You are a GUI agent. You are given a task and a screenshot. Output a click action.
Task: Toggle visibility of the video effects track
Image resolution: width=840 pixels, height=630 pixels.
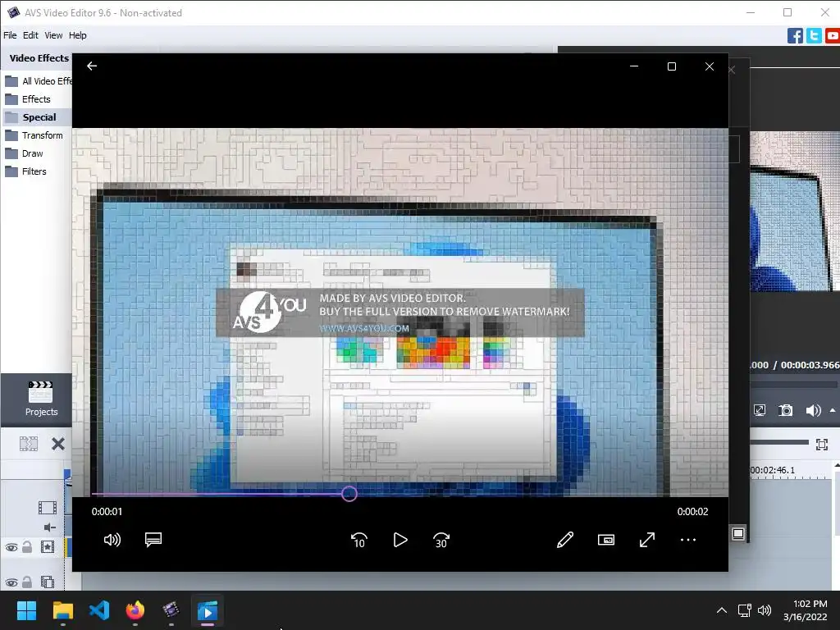pyautogui.click(x=11, y=547)
